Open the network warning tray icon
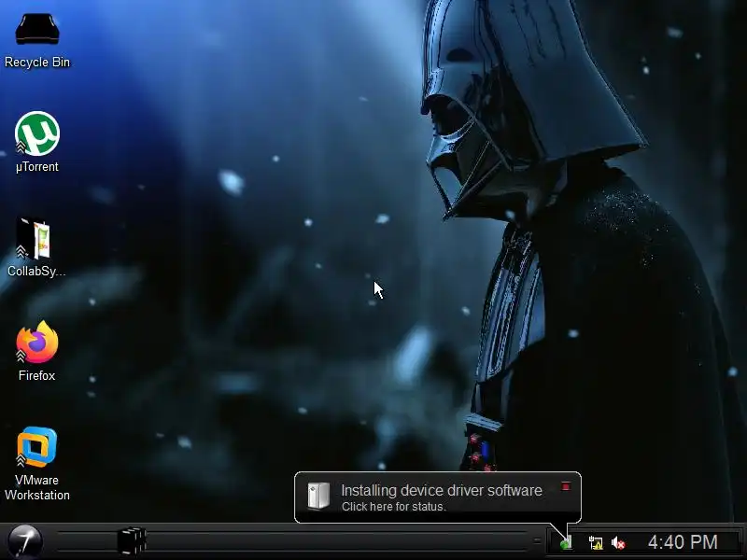 coord(596,542)
